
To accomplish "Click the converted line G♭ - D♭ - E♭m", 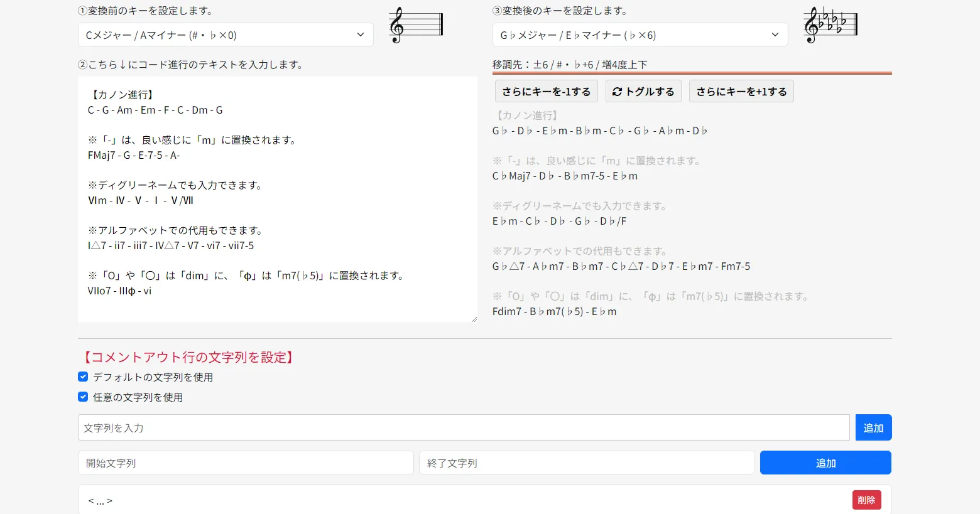I will [600, 131].
